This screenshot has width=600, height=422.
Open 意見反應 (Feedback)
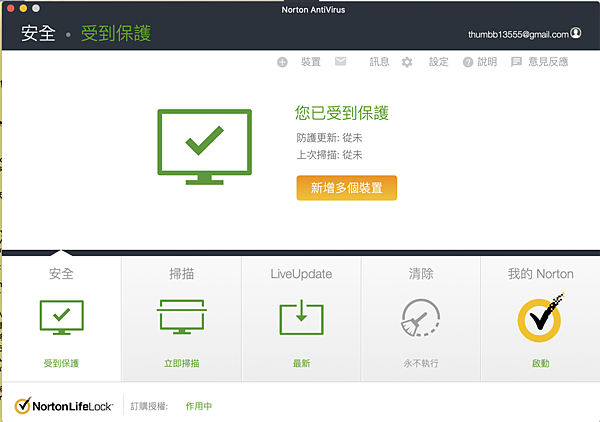548,62
